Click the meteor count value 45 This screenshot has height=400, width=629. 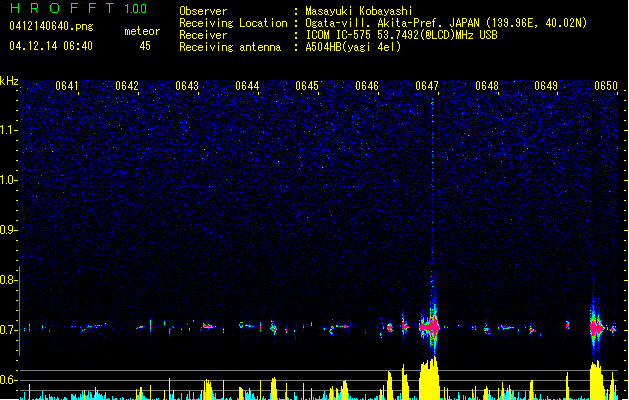click(145, 46)
